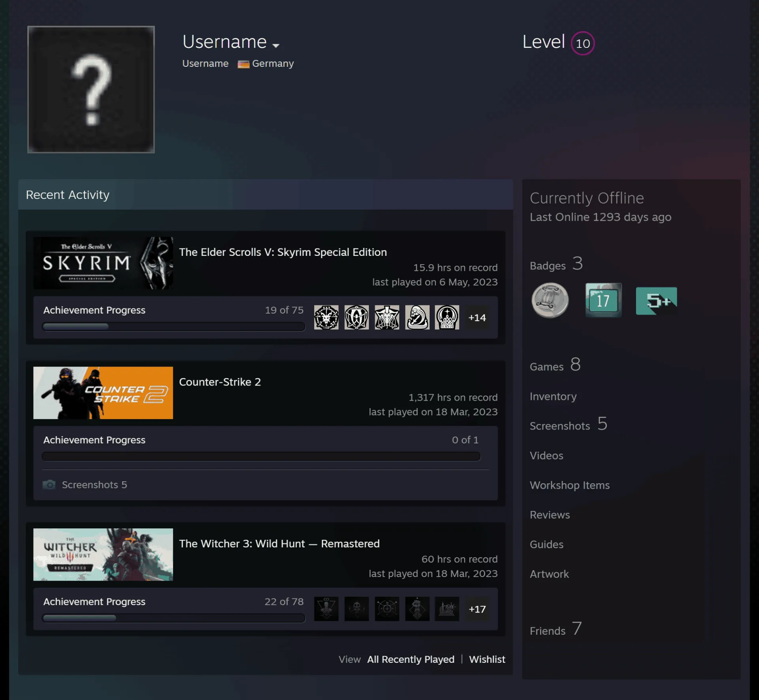The width and height of the screenshot is (759, 700).
Task: Show the +17 more Witcher achievements
Action: pos(477,609)
